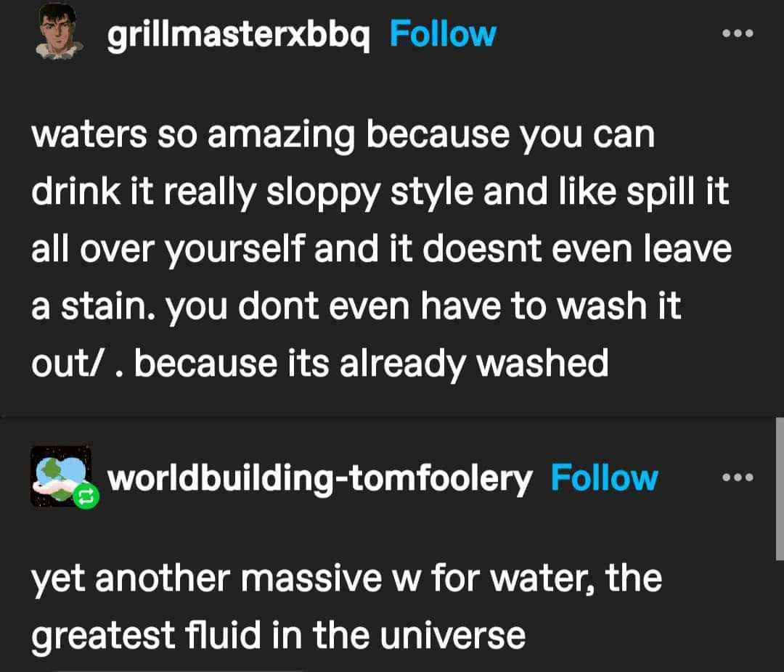
Task: Click the line "because its already washed"
Action: (320, 364)
